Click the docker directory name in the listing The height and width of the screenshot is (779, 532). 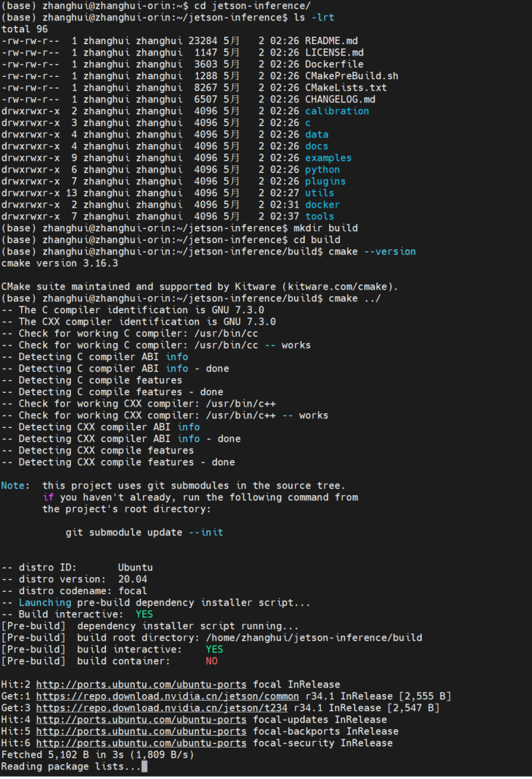(322, 205)
